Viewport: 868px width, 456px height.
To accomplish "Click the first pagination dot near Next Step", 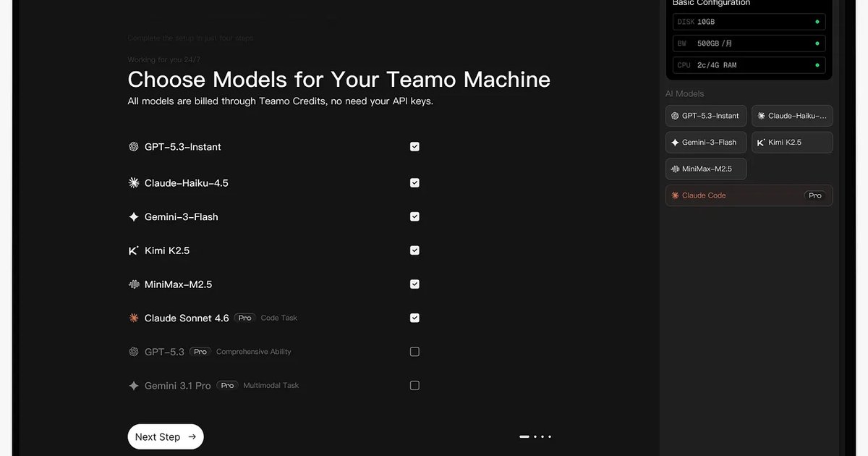I will click(523, 436).
